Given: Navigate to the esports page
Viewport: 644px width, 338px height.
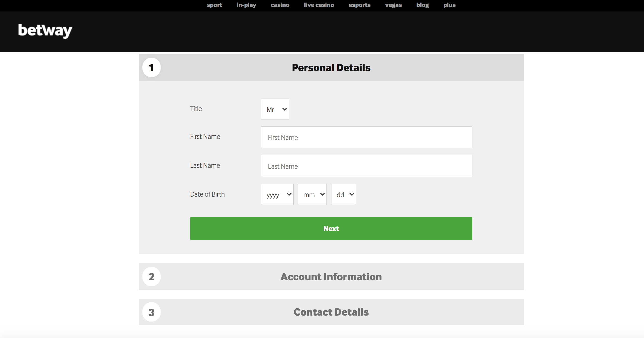Looking at the screenshot, I should click(360, 5).
